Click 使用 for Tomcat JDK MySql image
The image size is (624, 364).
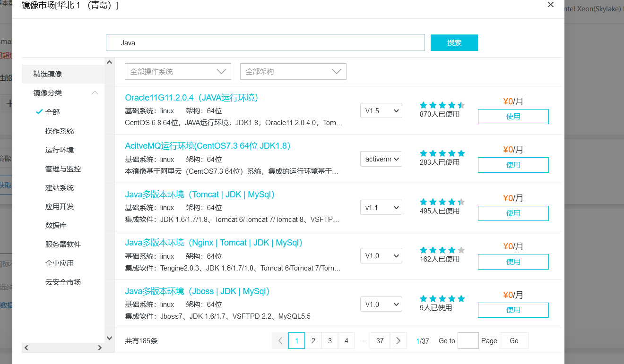click(513, 213)
